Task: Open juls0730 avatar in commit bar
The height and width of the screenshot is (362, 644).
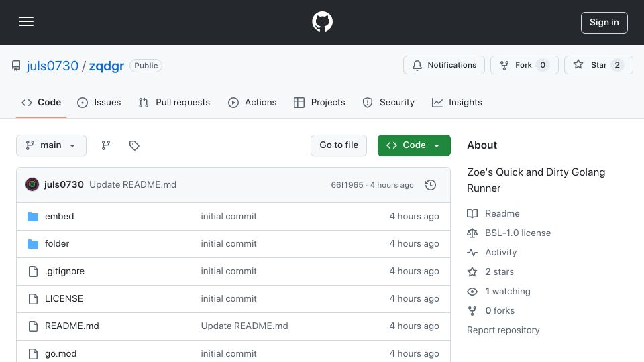Action: pos(32,185)
